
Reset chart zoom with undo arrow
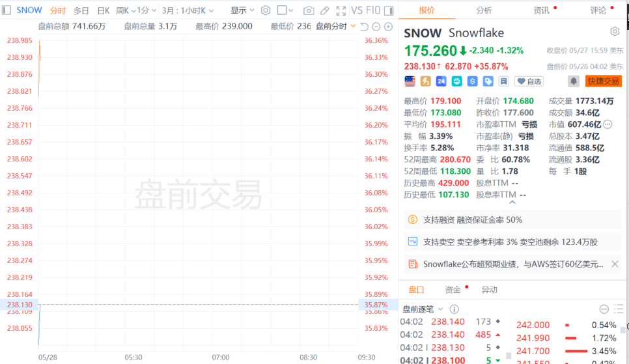pyautogui.click(x=364, y=27)
